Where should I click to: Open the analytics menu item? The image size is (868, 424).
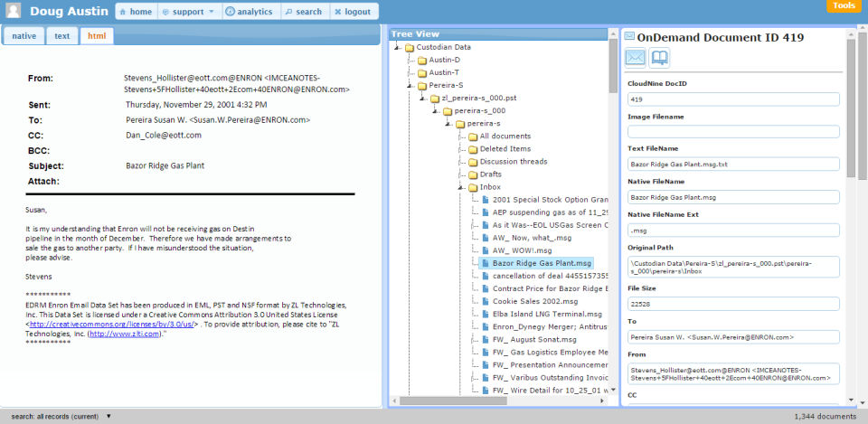(249, 12)
